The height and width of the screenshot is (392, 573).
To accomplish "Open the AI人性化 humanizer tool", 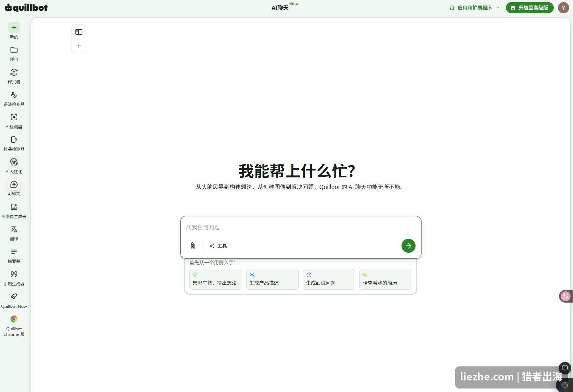I will (x=14, y=166).
